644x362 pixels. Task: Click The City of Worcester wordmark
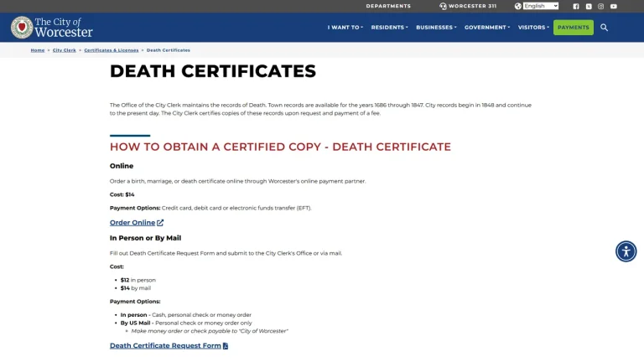tap(64, 28)
